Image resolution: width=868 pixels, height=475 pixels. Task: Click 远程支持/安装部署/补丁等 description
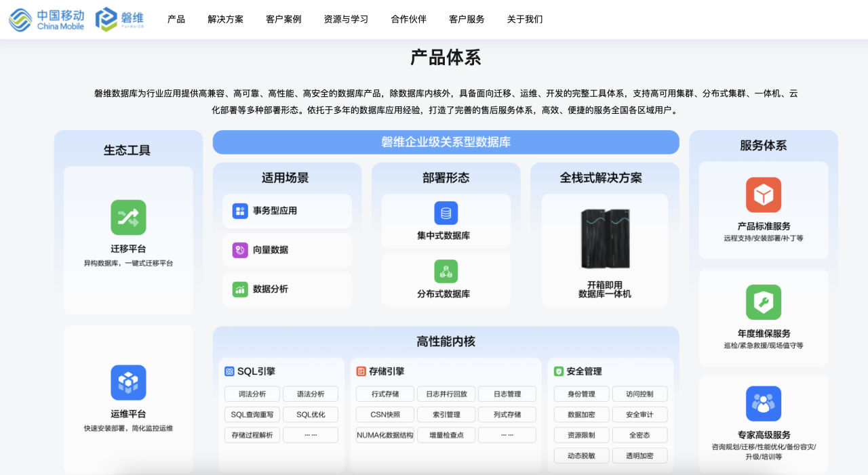pos(764,239)
